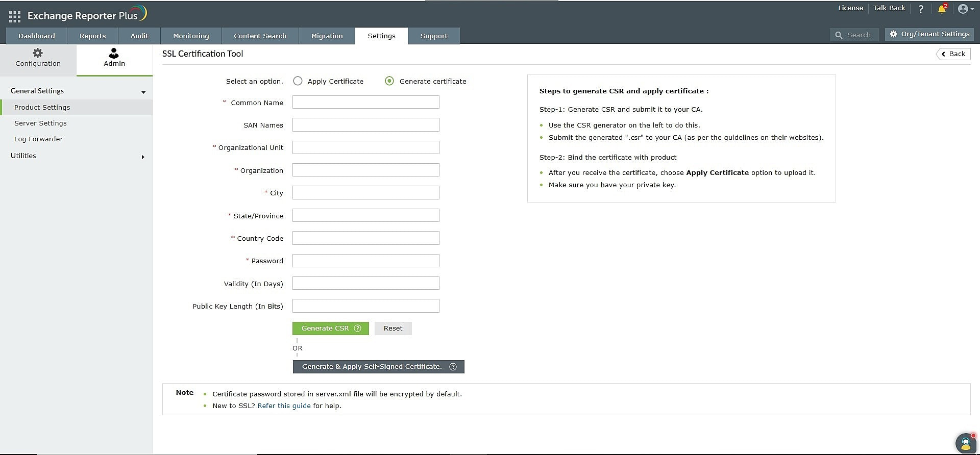Switch to the Reports tab
This screenshot has width=980, height=455.
click(92, 36)
